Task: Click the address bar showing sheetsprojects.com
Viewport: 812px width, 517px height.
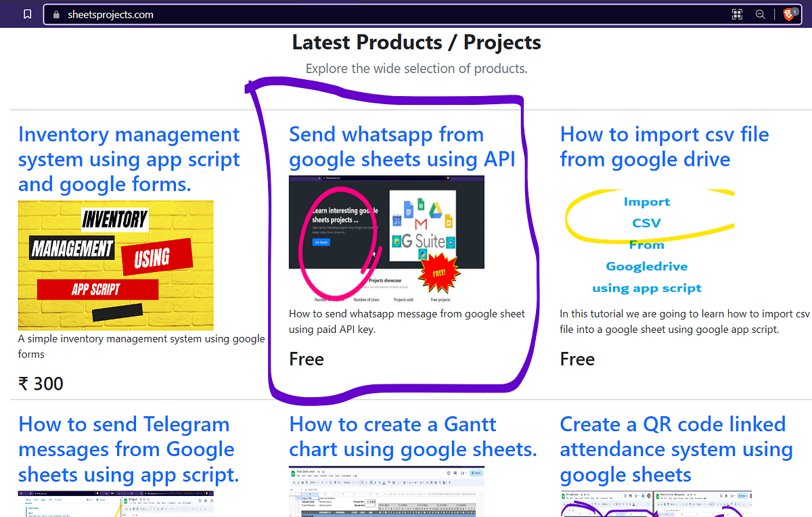Action: click(x=271, y=14)
